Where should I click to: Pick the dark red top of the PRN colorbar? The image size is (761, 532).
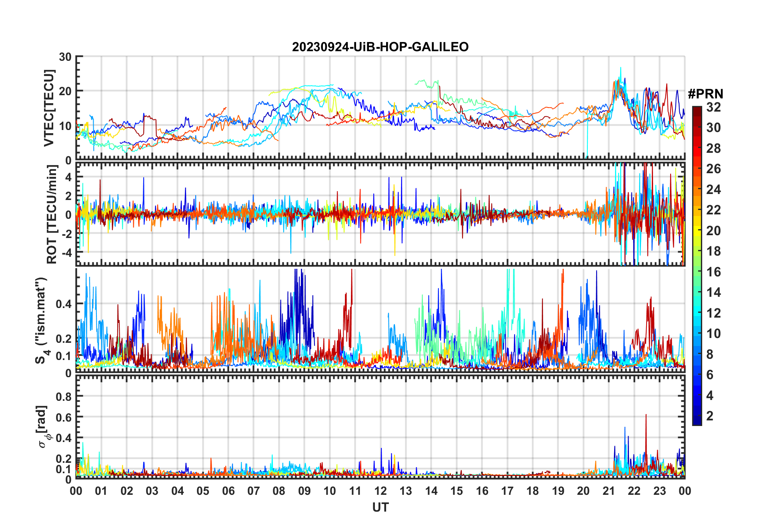pyautogui.click(x=697, y=110)
